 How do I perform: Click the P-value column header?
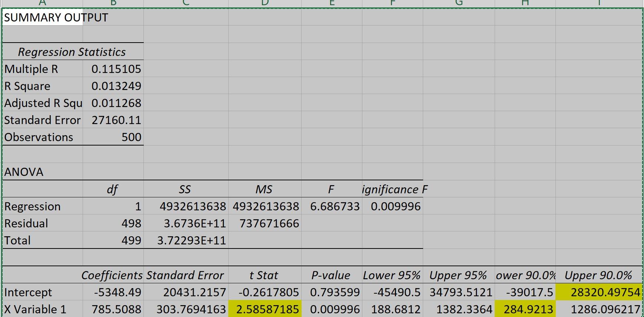pos(332,275)
